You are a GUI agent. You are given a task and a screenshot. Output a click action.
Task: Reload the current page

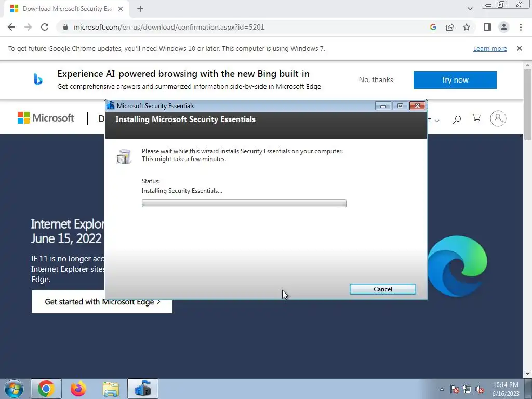45,27
